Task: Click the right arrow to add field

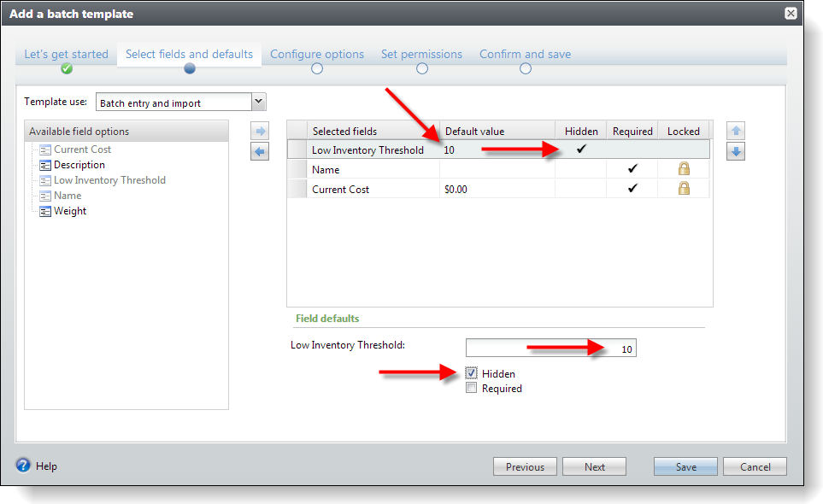Action: (x=260, y=132)
